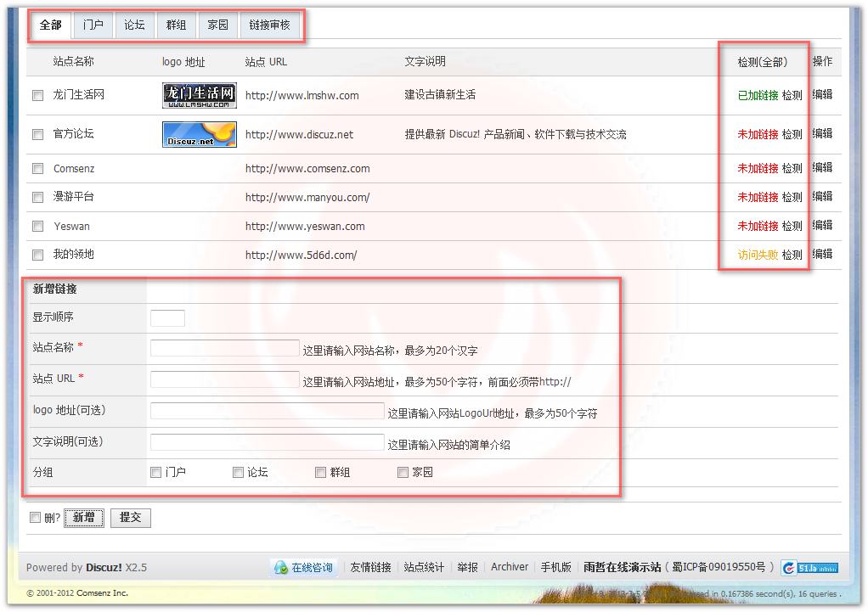Open 雨哲在线演示站 footer link
Viewport: 868px width, 612px height.
click(x=623, y=567)
